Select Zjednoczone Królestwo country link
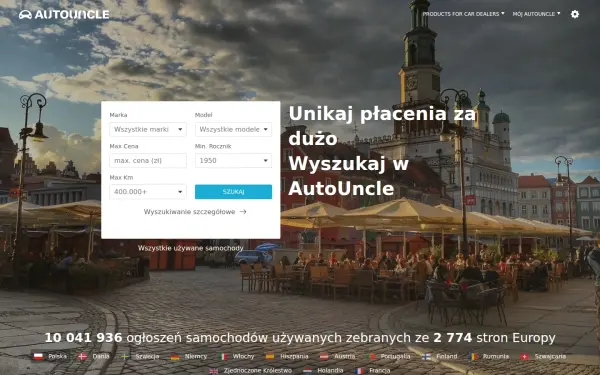Viewport: 600px width, 375px height. pos(251,370)
